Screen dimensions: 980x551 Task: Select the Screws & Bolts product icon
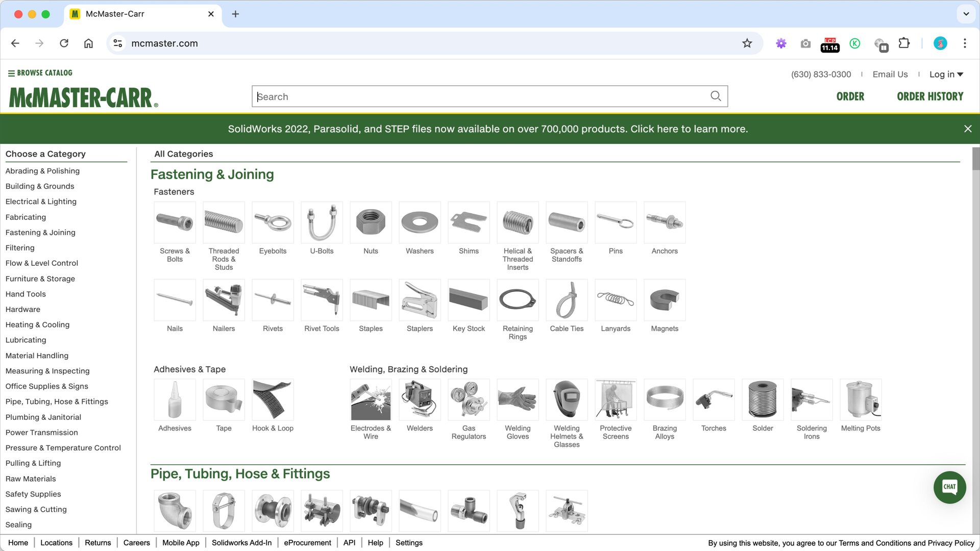(175, 222)
